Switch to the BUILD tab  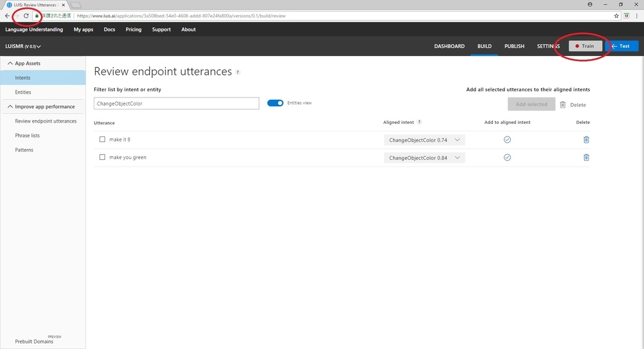pyautogui.click(x=484, y=46)
